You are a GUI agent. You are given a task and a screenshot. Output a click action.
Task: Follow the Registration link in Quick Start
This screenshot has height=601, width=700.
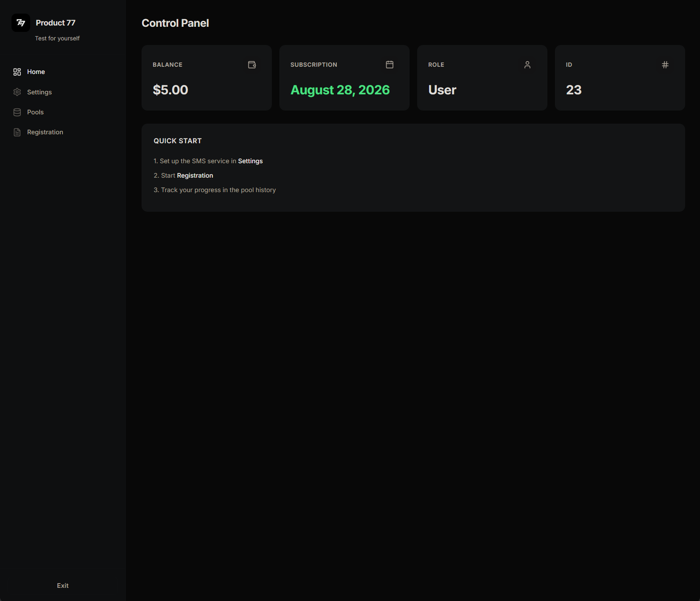click(x=195, y=176)
